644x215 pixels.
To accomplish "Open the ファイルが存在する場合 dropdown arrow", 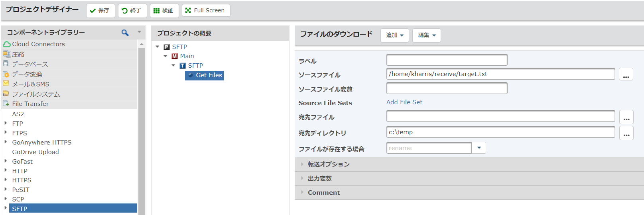I will pos(479,148).
